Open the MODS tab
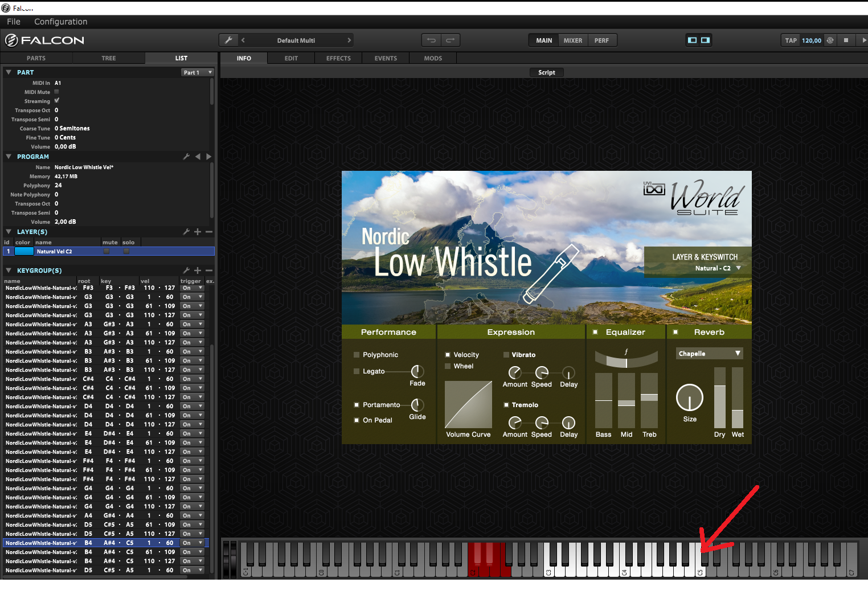The height and width of the screenshot is (599, 868). [x=433, y=58]
